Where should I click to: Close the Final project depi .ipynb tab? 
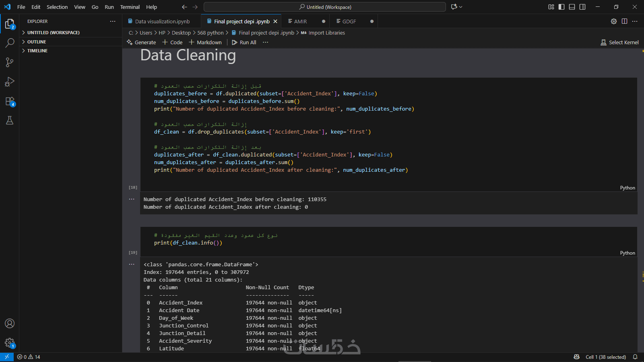tap(275, 21)
